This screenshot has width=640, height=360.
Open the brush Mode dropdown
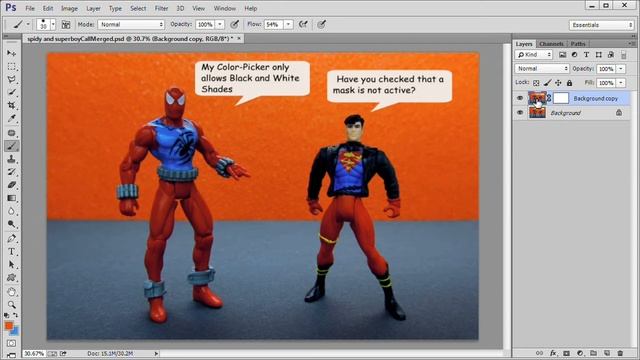coord(131,24)
